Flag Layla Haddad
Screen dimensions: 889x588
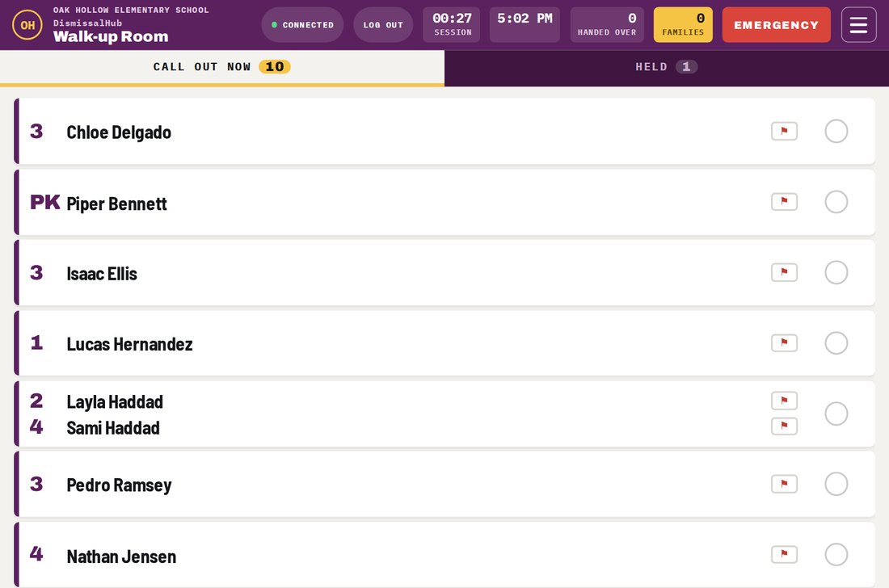pyautogui.click(x=784, y=401)
